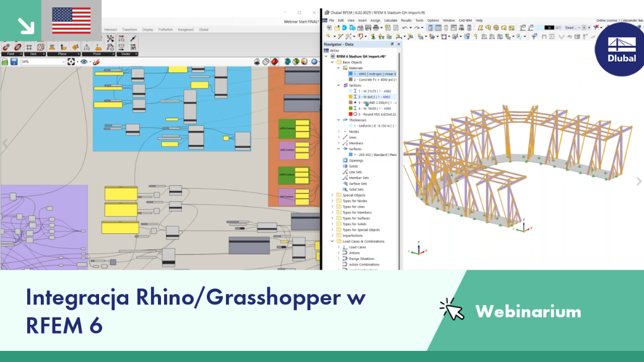Toggle the eye preview icon in Grasshopper toolbar
Screen dimensions: 644x362
[x=84, y=61]
